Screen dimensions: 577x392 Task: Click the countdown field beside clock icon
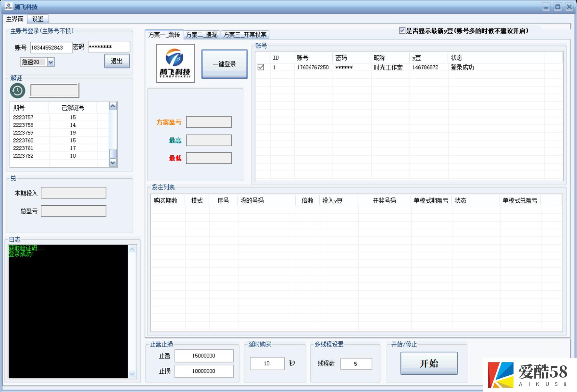(54, 90)
